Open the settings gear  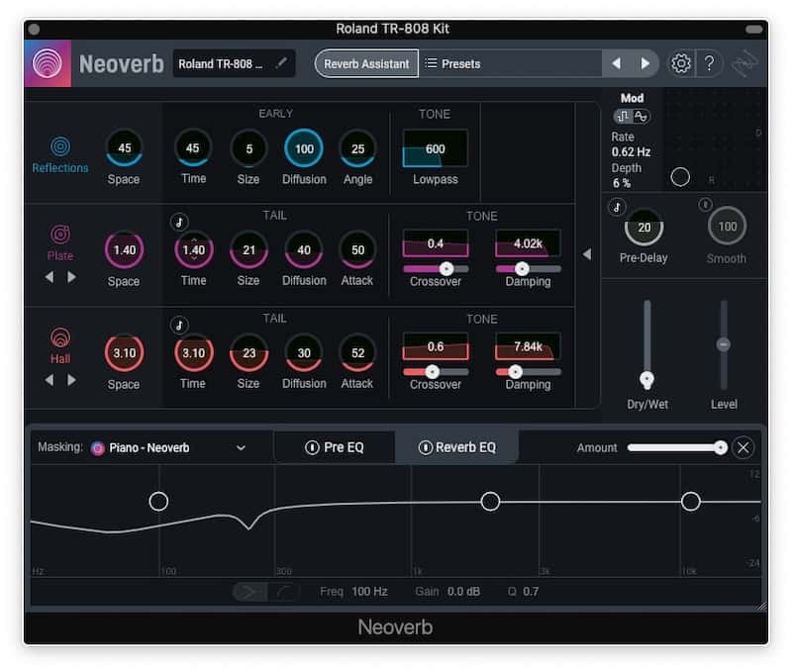pos(680,63)
